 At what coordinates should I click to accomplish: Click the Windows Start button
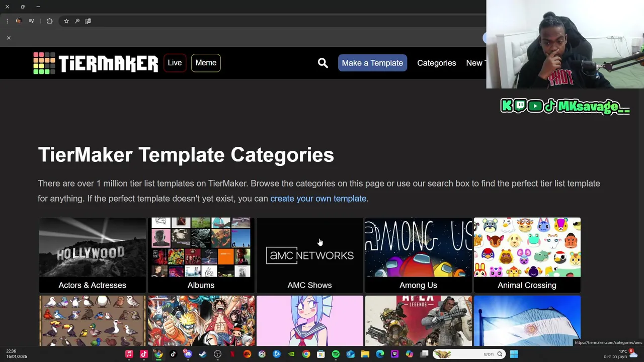(x=514, y=354)
